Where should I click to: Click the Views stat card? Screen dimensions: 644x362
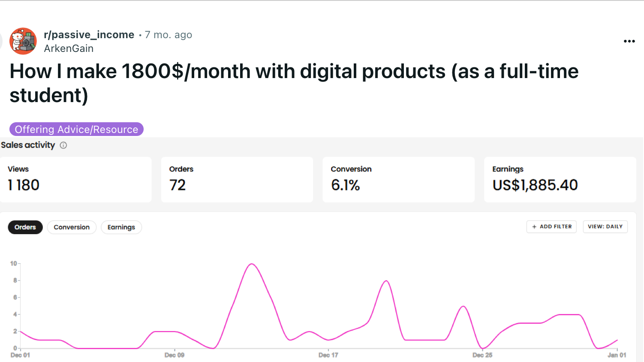[x=76, y=179]
